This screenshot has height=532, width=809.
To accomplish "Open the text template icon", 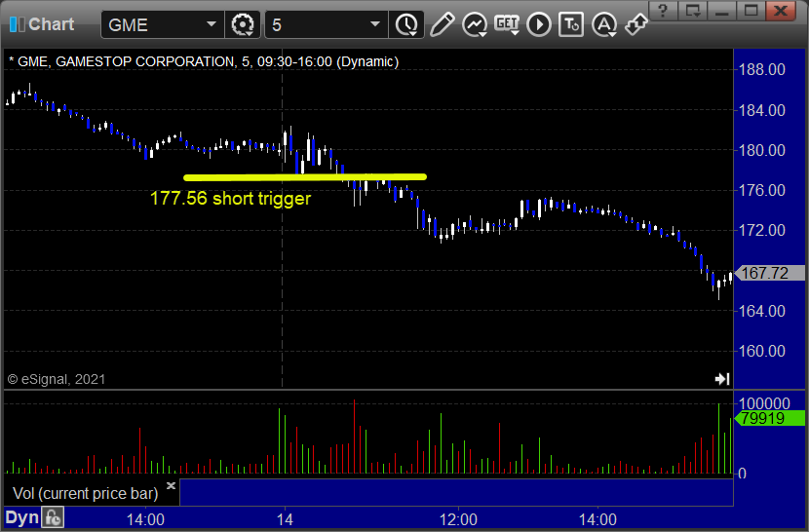I will (x=571, y=24).
